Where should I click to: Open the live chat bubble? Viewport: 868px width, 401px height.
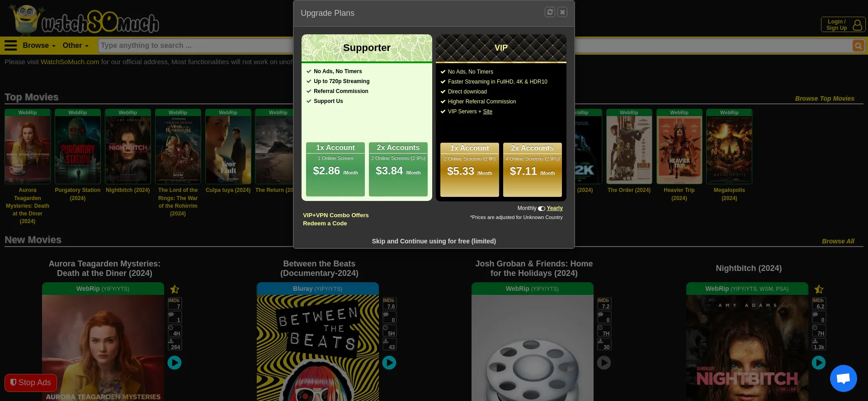coord(843,378)
